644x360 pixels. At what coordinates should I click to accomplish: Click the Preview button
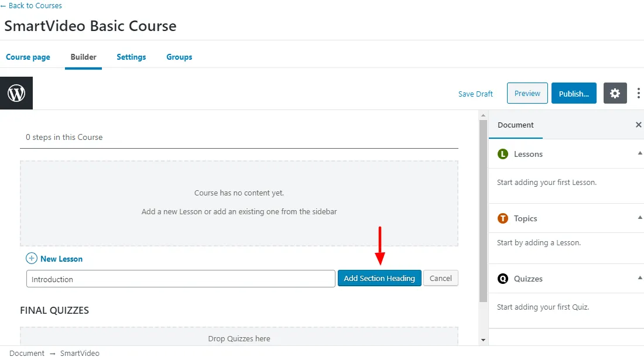(x=527, y=93)
